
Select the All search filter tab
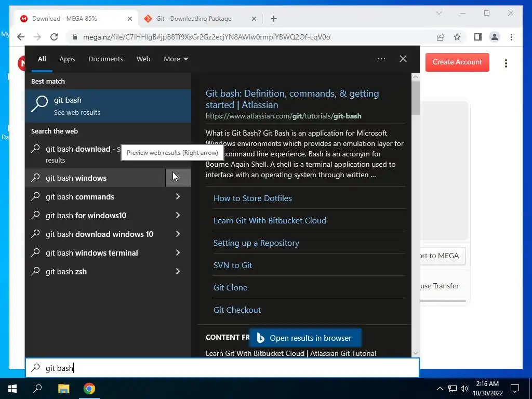pos(42,59)
